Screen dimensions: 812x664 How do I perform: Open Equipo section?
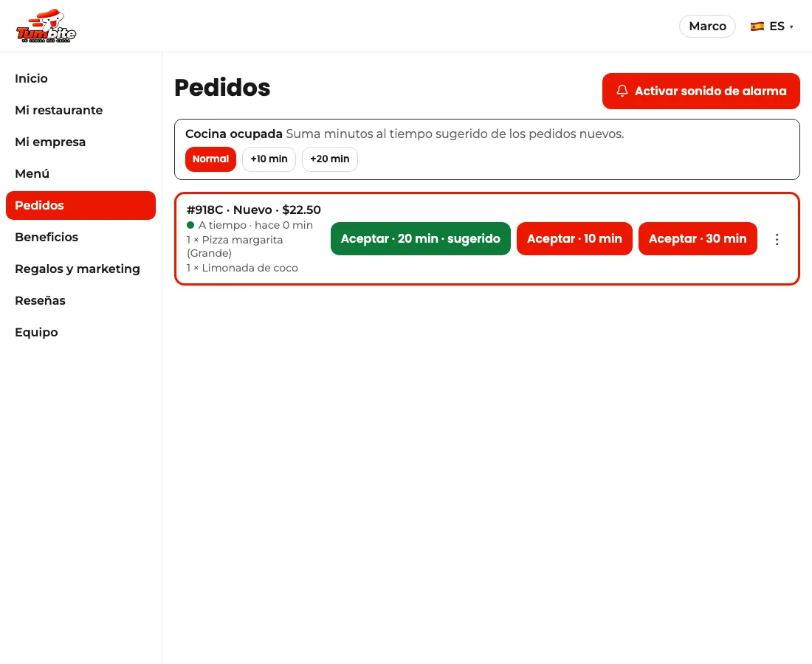click(x=80, y=332)
